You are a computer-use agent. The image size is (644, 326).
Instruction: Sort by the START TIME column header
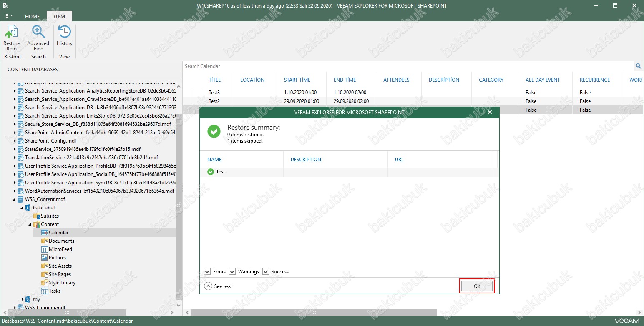pos(297,80)
